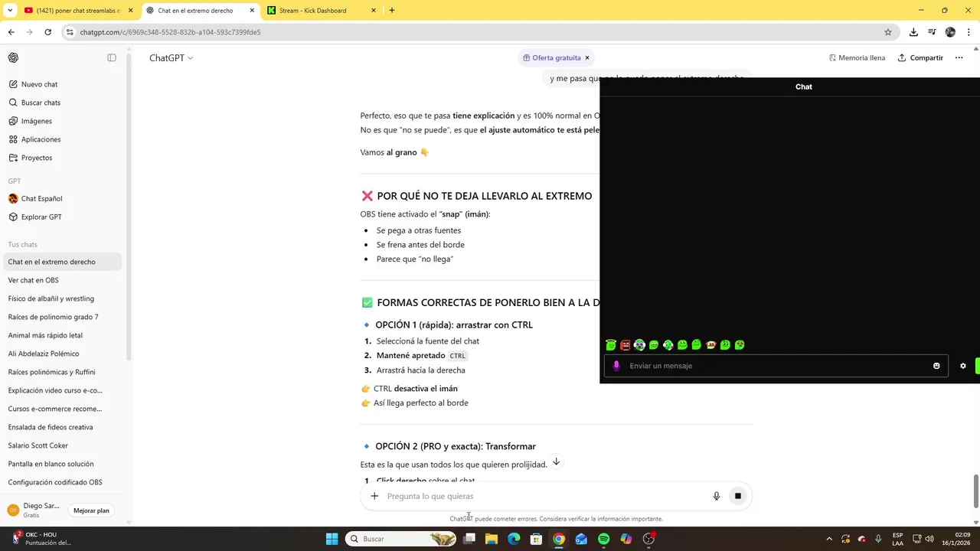The width and height of the screenshot is (980, 551).
Task: Click the purple microphone in Kick chat
Action: coord(616,366)
